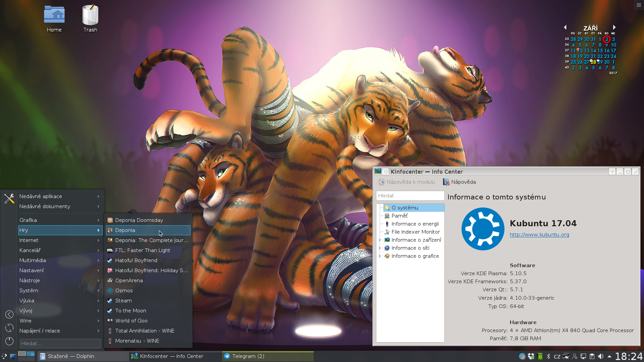644x362 pixels.
Task: Open the desktop toolbox hamburger menu
Action: (639, 5)
